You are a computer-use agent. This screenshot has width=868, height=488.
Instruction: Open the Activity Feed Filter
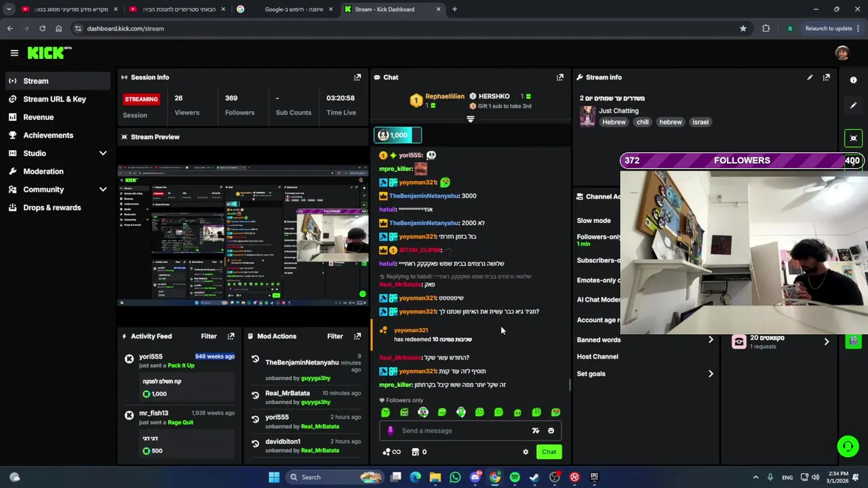pyautogui.click(x=209, y=336)
